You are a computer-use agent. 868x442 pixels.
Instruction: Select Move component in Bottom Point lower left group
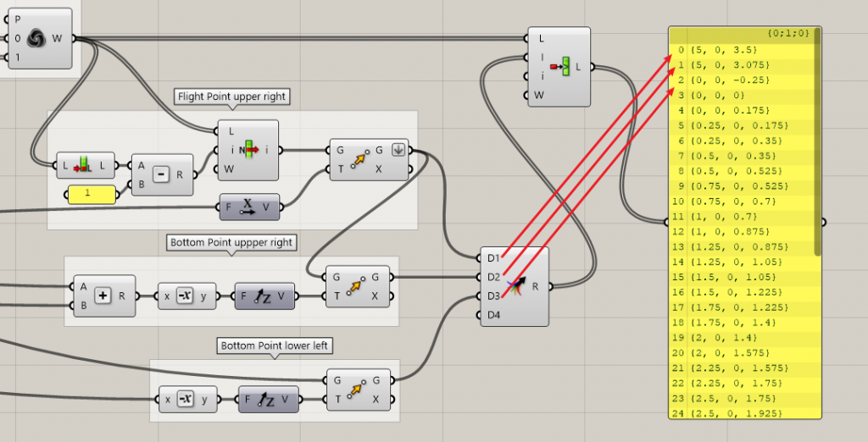pos(359,390)
